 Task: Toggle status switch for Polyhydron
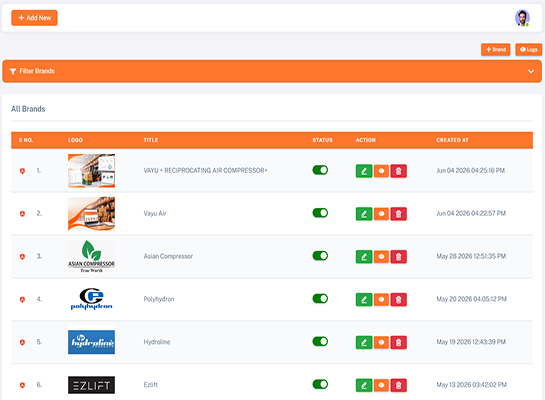coord(320,299)
